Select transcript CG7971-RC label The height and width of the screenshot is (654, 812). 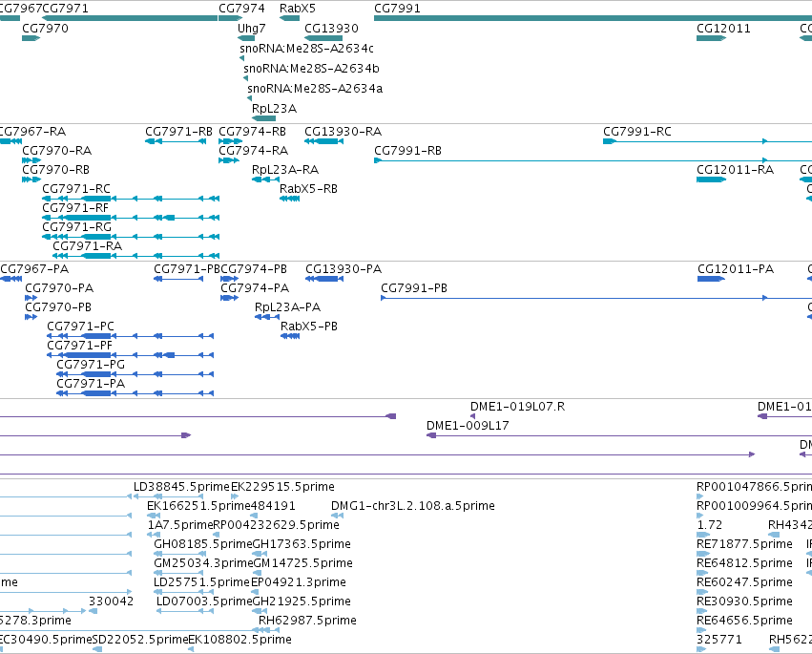pyautogui.click(x=76, y=189)
